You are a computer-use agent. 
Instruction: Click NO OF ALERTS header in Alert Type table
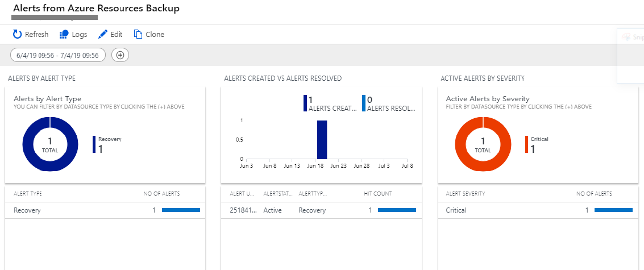click(161, 193)
